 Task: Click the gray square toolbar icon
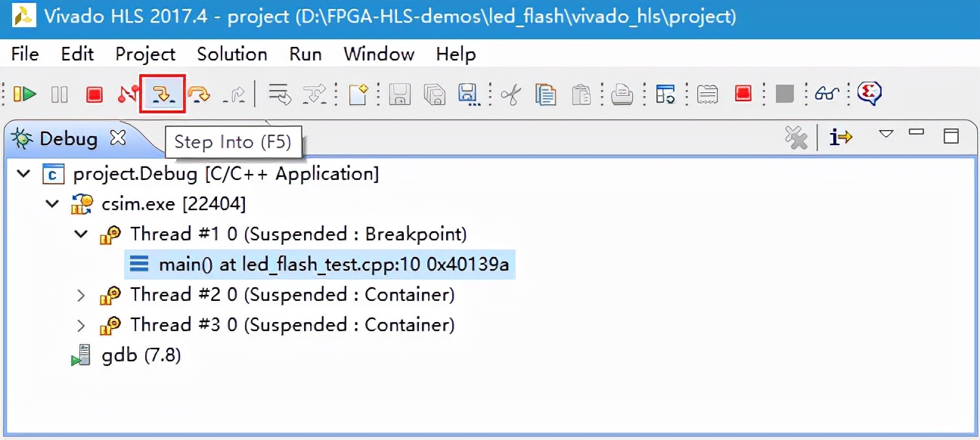point(785,94)
